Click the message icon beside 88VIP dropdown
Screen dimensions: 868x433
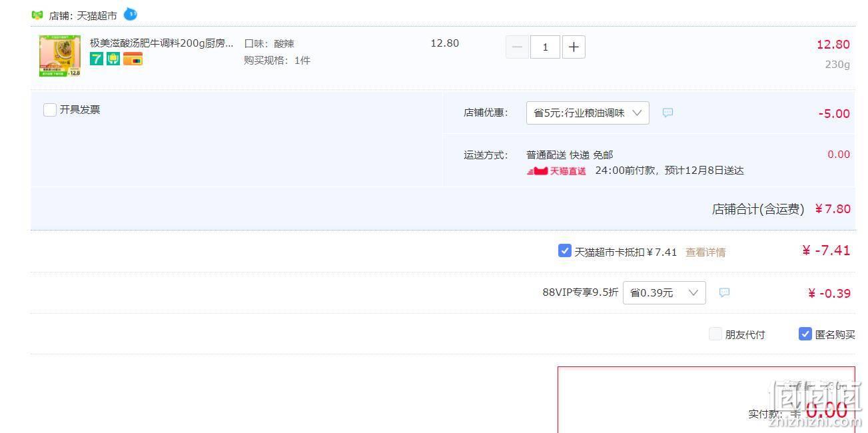tap(724, 292)
